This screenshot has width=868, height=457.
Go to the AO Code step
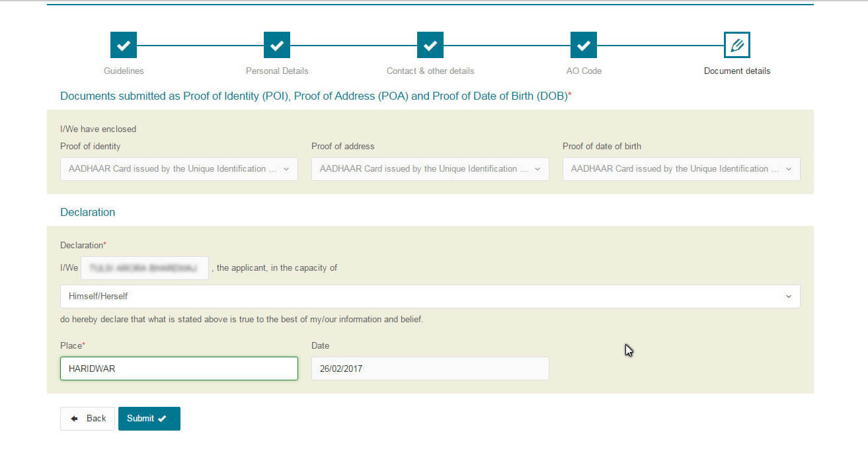pos(584,71)
